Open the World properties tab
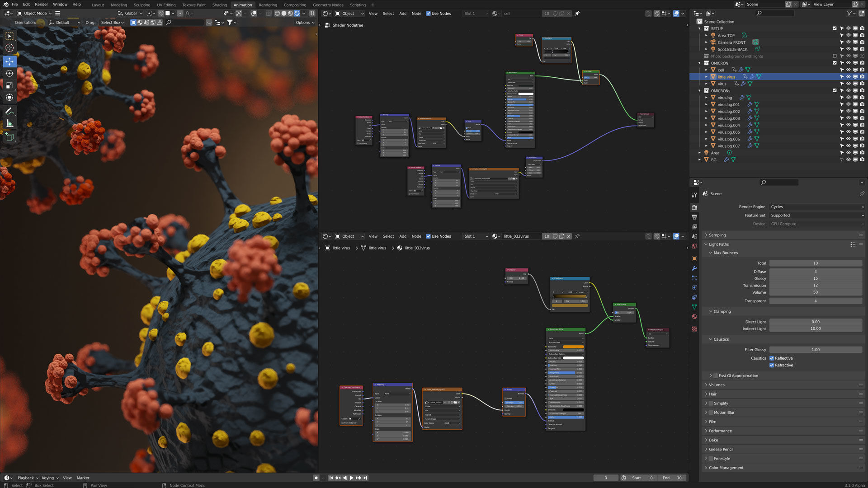Viewport: 868px width, 488px height. 694,246
